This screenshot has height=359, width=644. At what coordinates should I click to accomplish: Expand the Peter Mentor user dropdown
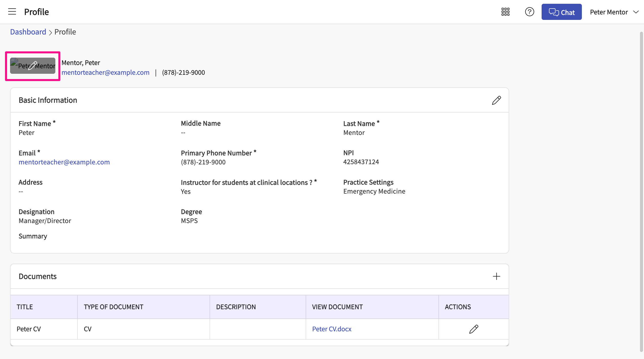(x=614, y=12)
